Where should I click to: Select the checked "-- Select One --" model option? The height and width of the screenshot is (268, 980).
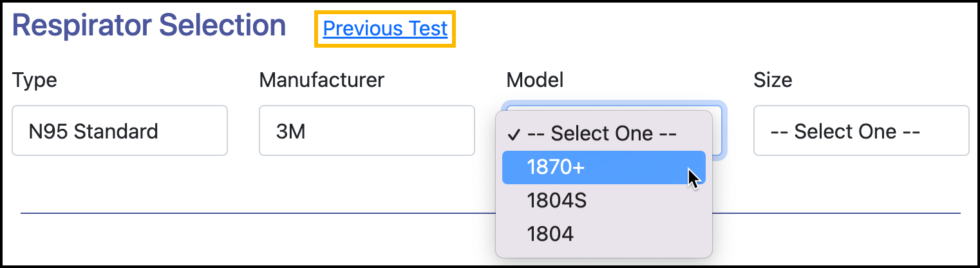coord(601,134)
